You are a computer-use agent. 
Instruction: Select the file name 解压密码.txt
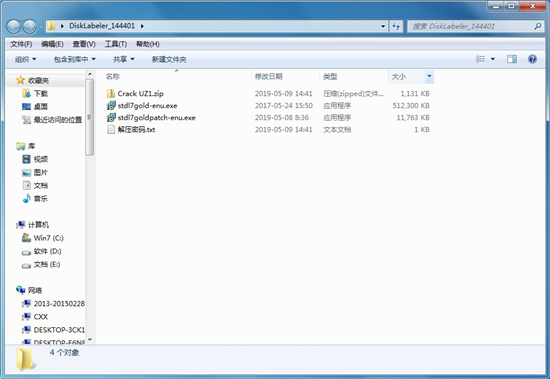click(136, 129)
